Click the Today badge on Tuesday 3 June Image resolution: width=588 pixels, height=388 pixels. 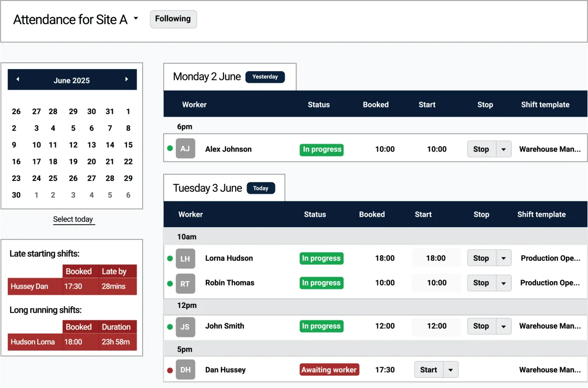[261, 188]
